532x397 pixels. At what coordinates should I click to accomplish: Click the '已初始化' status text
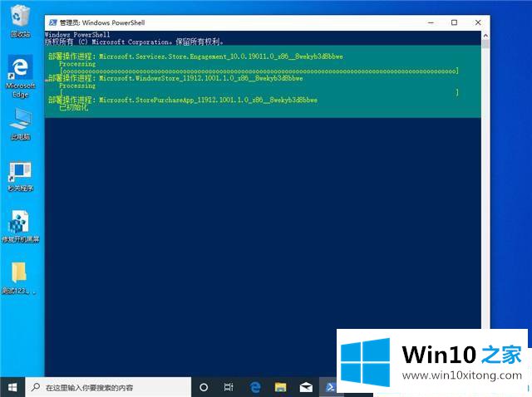coord(74,107)
